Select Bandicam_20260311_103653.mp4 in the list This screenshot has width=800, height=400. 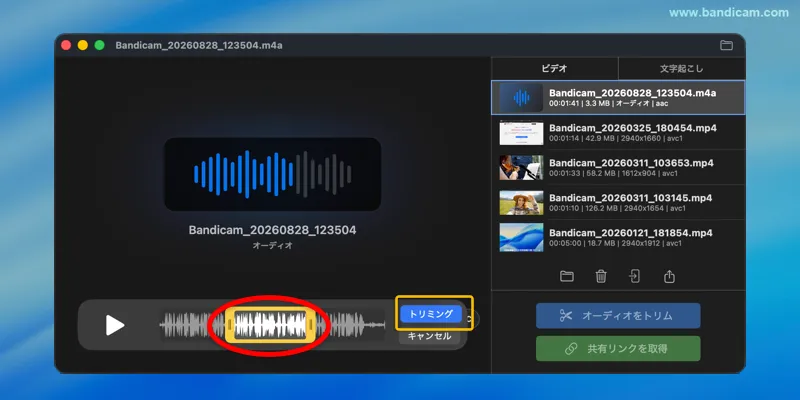click(618, 167)
